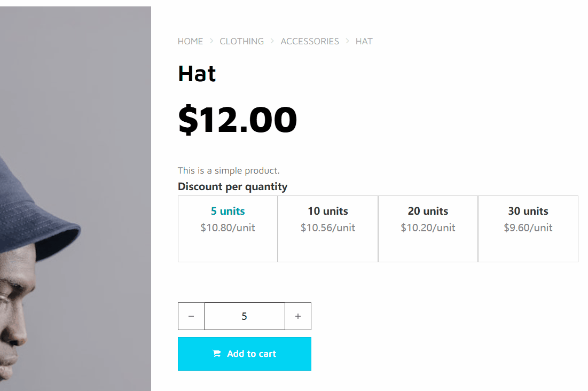
Task: Click the minus quantity button
Action: point(191,316)
